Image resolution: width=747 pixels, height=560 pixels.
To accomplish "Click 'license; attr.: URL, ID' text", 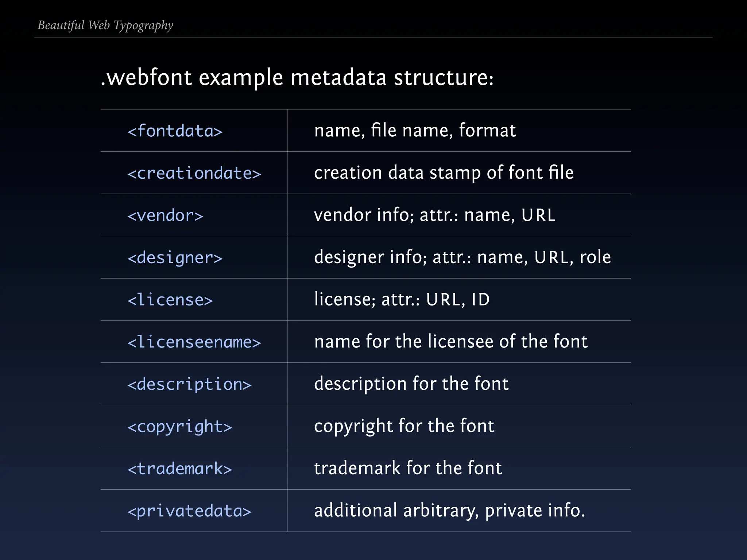I will pyautogui.click(x=402, y=299).
